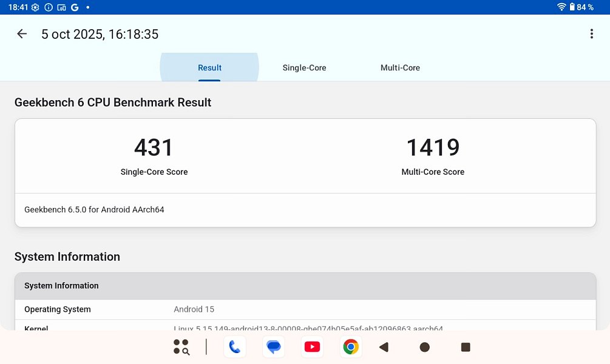Image resolution: width=610 pixels, height=364 pixels.
Task: Open the three-dot overflow menu
Action: click(591, 34)
